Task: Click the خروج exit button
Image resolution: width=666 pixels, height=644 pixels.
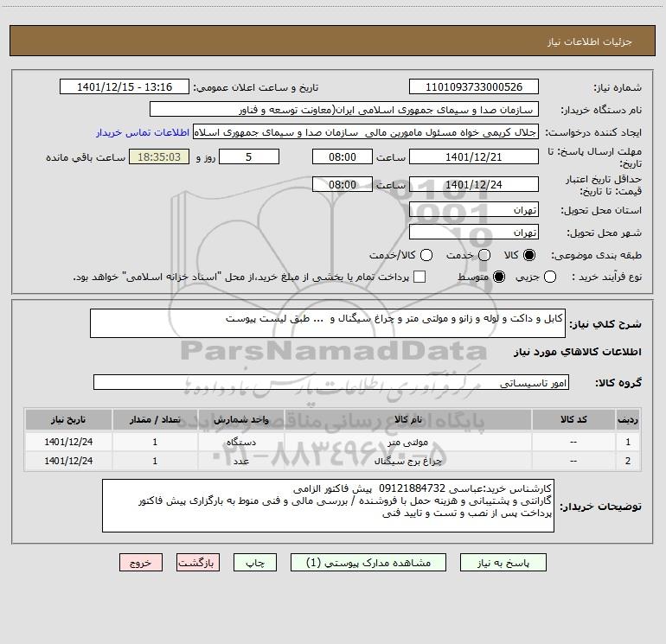Action: 141,563
